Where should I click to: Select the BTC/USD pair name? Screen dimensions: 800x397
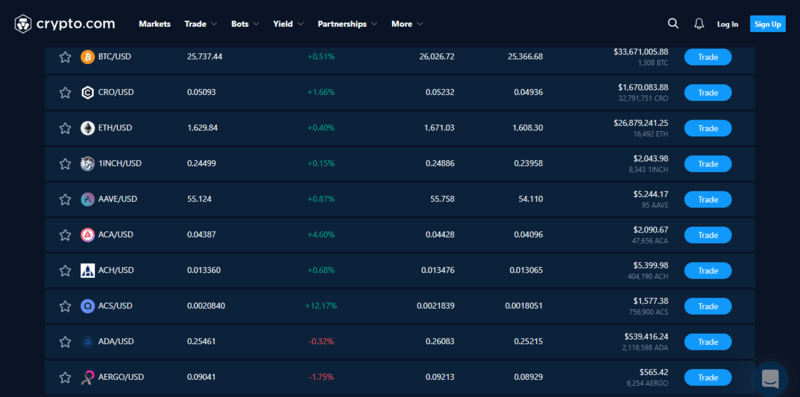click(x=115, y=57)
